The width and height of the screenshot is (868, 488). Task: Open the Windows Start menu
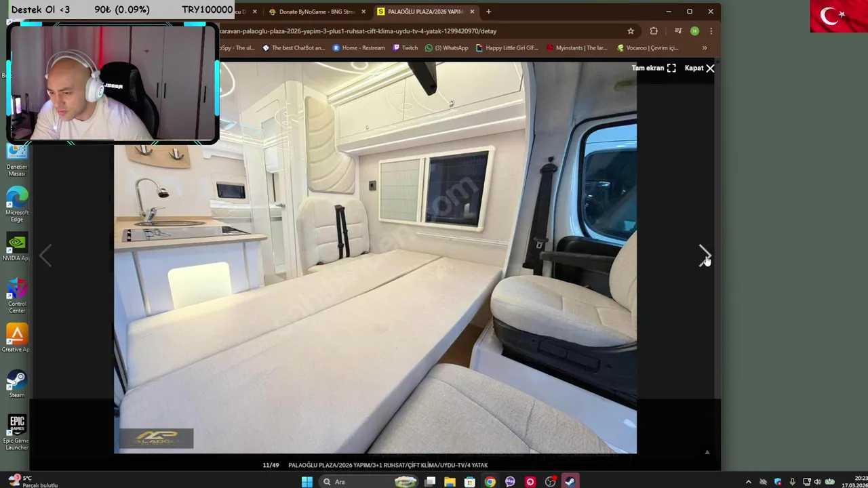pos(307,482)
